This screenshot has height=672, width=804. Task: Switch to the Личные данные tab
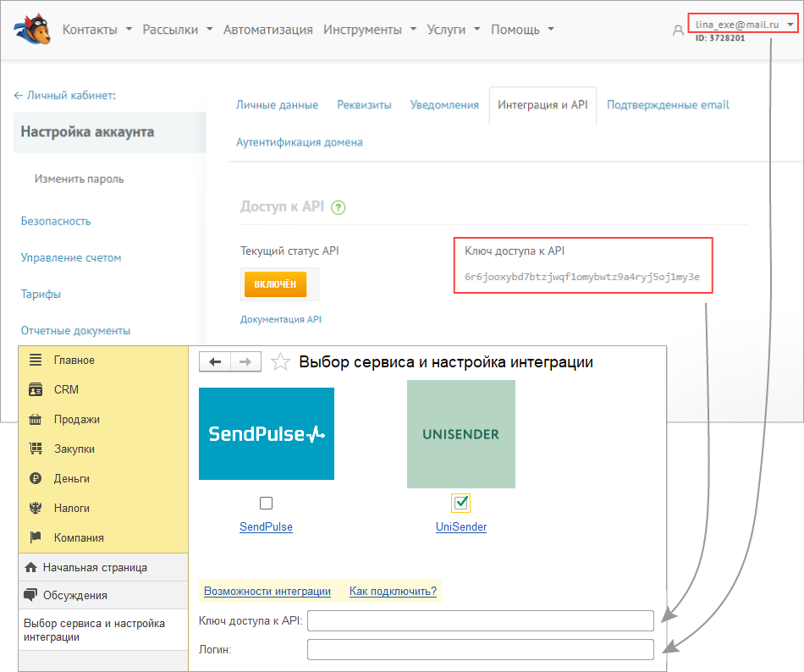coord(277,105)
